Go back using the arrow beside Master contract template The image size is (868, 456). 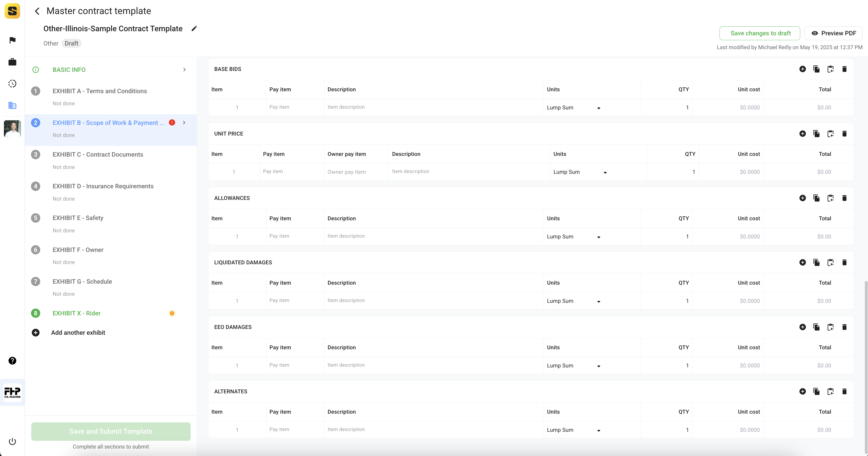click(37, 11)
